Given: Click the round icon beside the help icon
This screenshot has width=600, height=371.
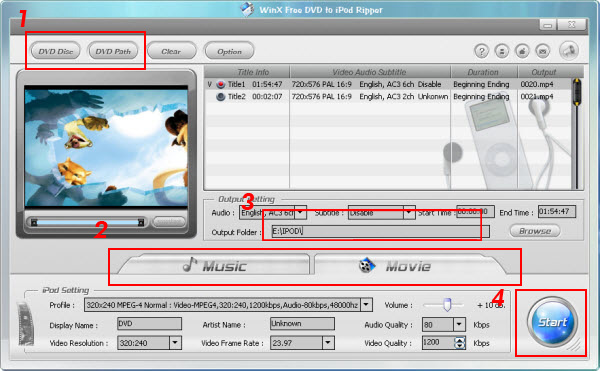Looking at the screenshot, I should pos(502,51).
